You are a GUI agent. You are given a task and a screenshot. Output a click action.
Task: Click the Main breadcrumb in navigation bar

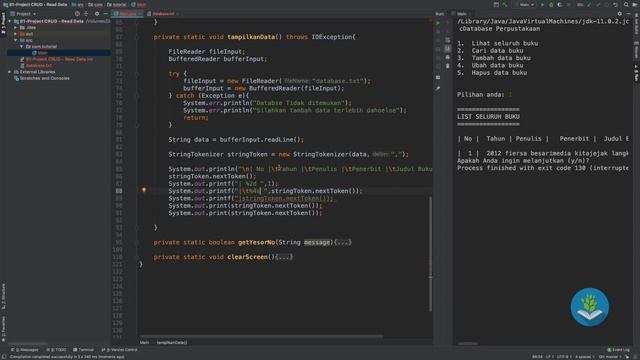(x=139, y=4)
